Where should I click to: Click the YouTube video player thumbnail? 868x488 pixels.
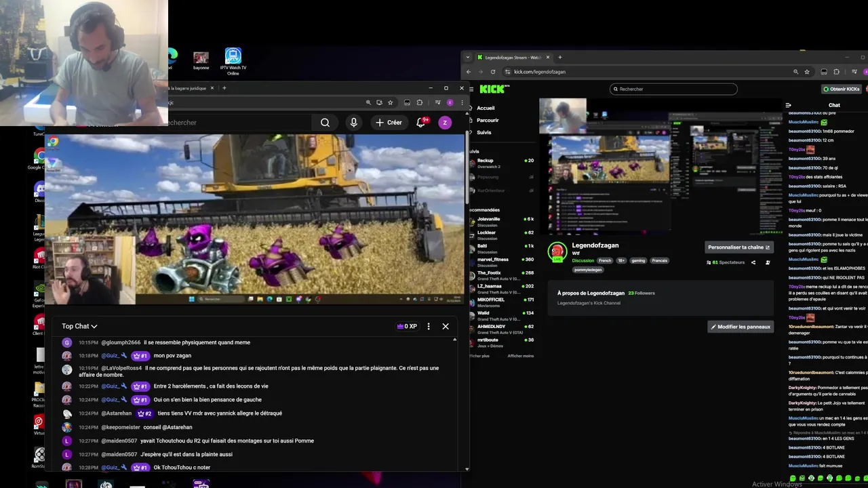tap(255, 219)
